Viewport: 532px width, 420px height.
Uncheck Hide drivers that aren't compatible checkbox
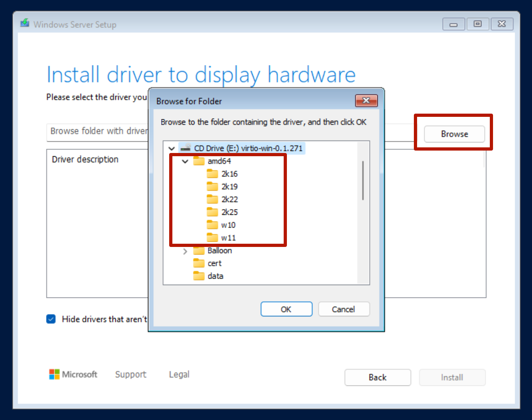51,319
